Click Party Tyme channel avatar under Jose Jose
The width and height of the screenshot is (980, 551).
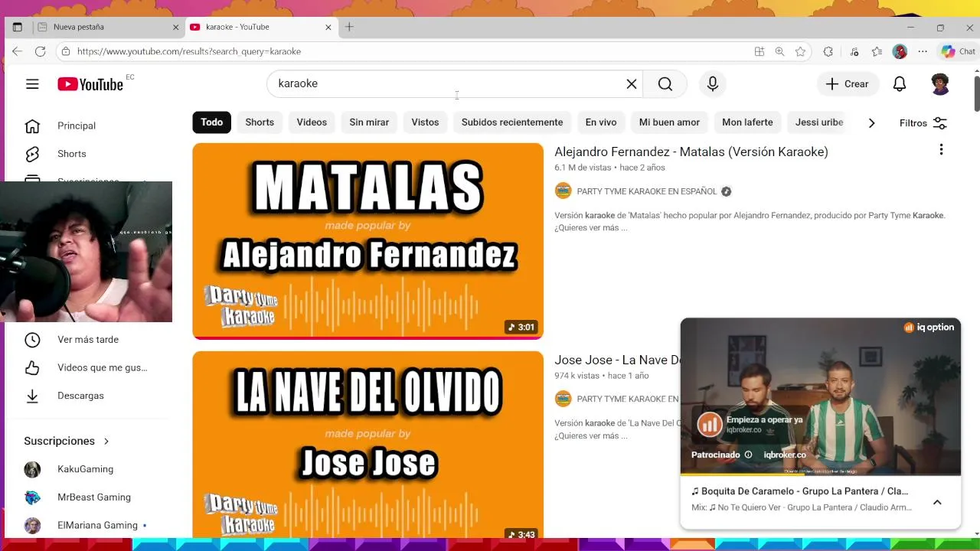[563, 399]
